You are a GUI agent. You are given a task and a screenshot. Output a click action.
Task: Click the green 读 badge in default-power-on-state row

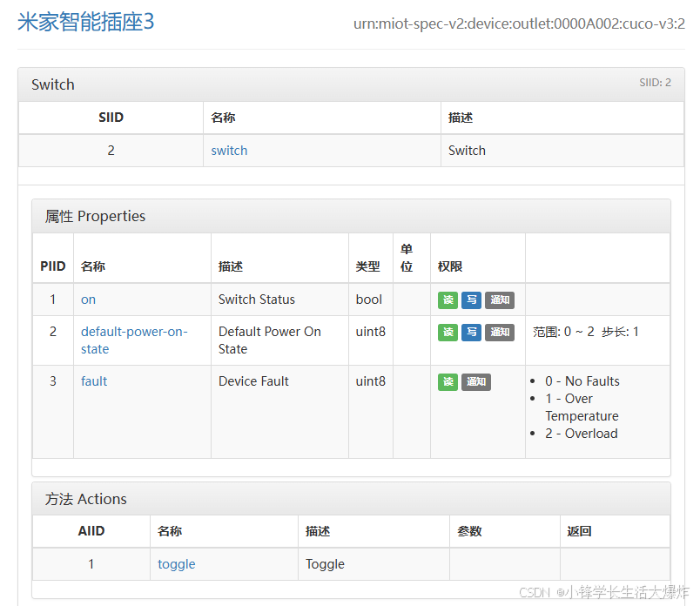pyautogui.click(x=448, y=333)
